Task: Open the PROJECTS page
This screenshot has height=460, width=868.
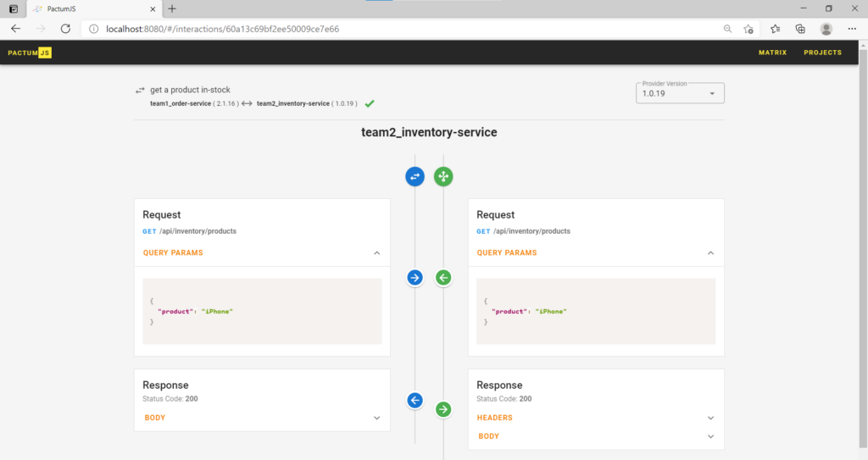Action: (822, 53)
